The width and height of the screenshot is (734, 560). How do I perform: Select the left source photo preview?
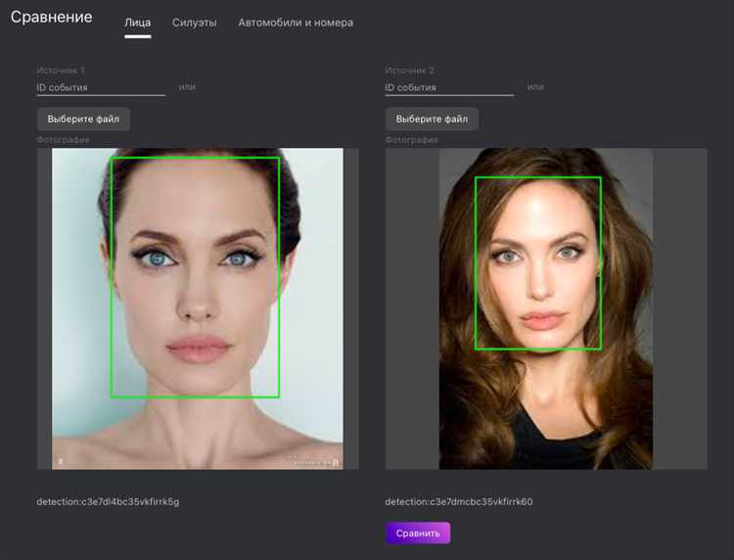(x=198, y=308)
